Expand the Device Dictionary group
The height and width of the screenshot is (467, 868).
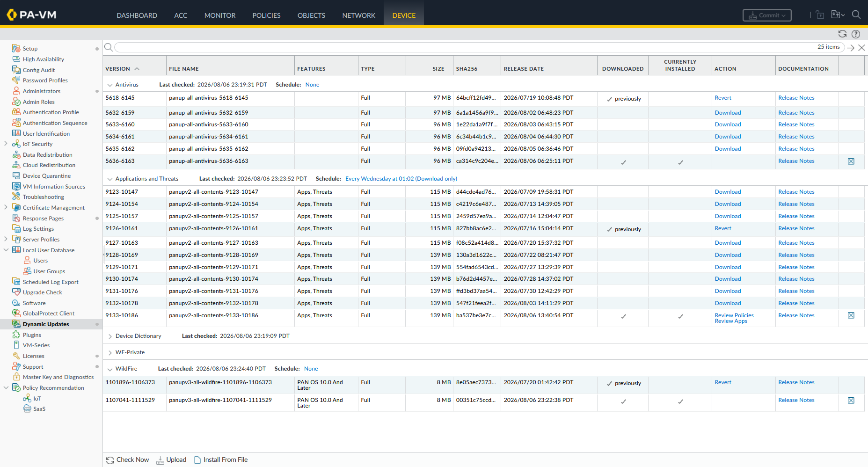coord(110,336)
